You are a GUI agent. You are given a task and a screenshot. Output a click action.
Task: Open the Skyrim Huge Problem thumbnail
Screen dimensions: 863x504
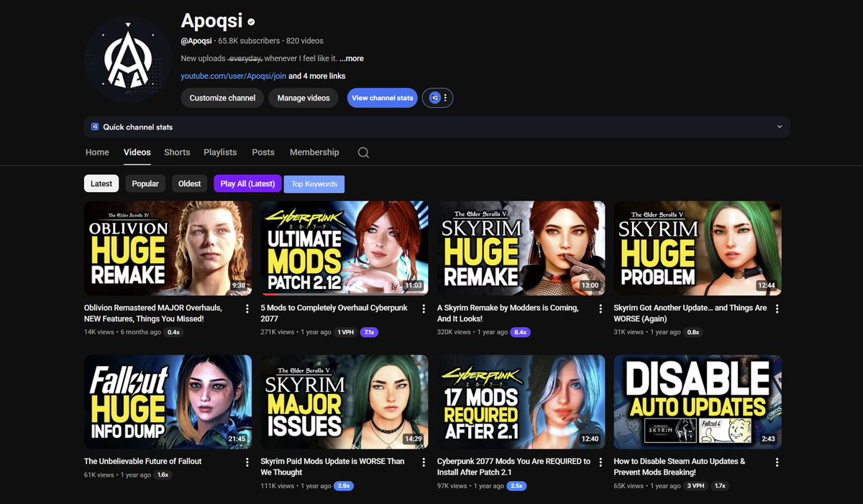pos(698,248)
